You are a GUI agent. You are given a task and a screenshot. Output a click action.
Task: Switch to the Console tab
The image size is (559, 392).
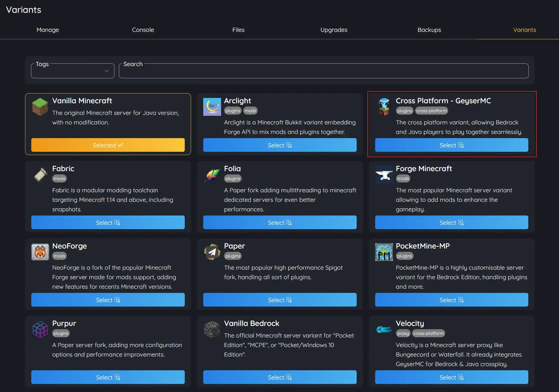point(143,30)
